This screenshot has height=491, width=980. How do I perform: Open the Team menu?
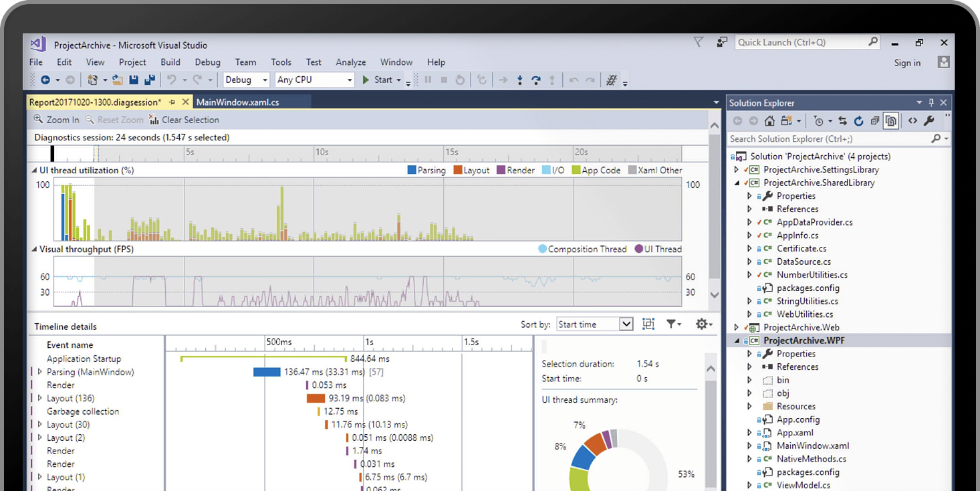click(x=245, y=62)
